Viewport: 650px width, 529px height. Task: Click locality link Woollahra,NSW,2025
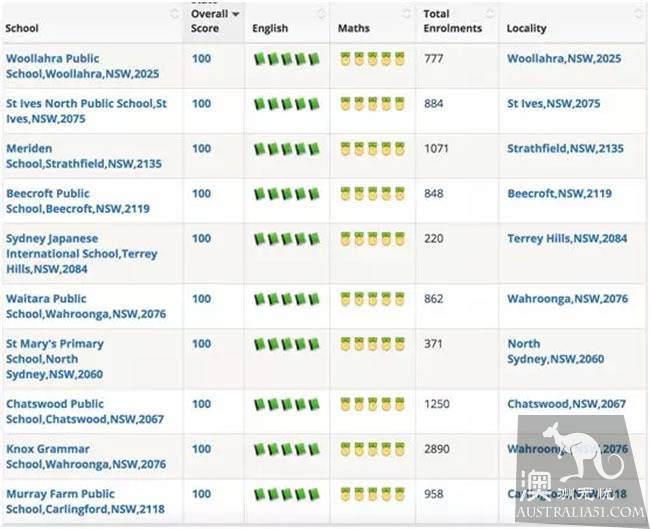564,58
